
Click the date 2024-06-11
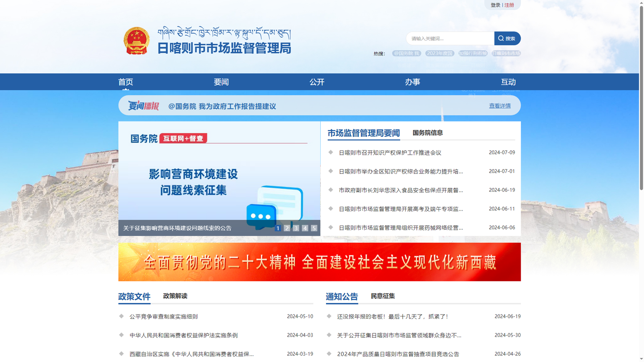coord(502,209)
